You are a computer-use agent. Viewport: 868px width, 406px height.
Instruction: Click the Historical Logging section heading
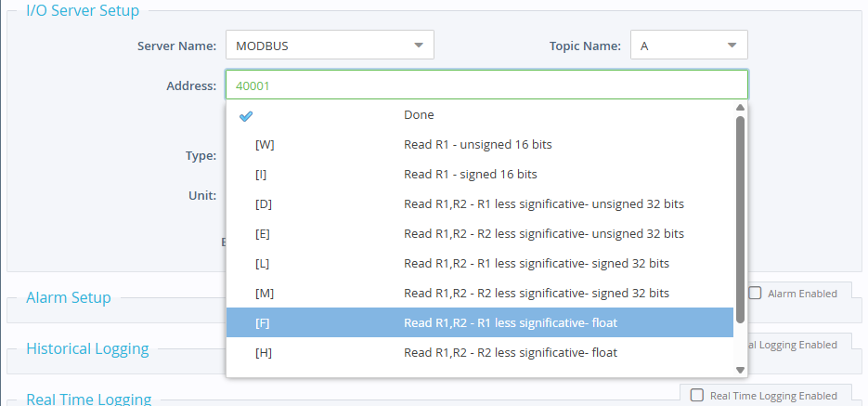pos(87,349)
